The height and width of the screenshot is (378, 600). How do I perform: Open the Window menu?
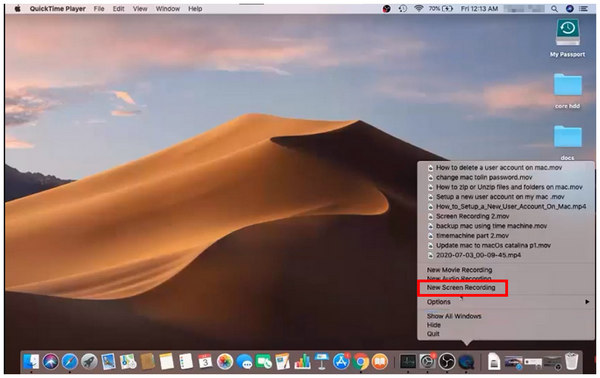coord(168,8)
